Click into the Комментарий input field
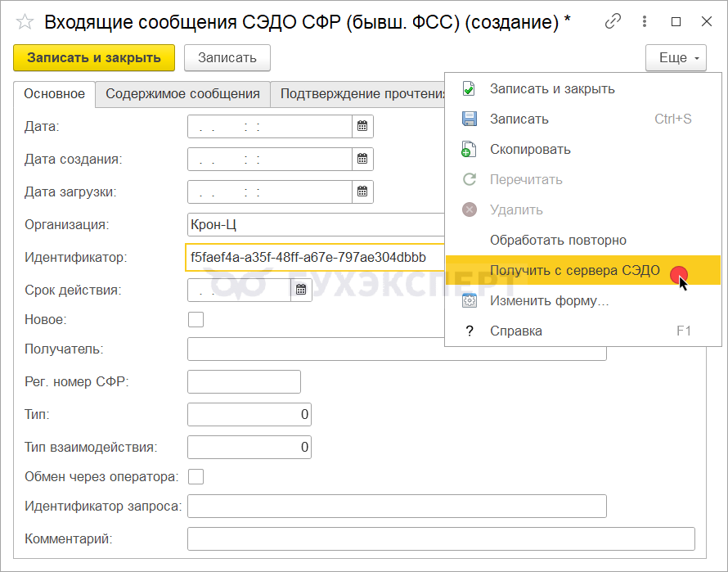The width and height of the screenshot is (728, 572). tap(440, 539)
